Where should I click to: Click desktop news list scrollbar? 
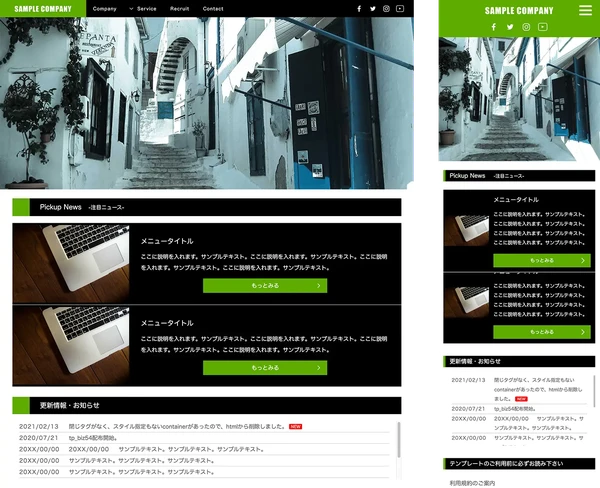tap(399, 440)
